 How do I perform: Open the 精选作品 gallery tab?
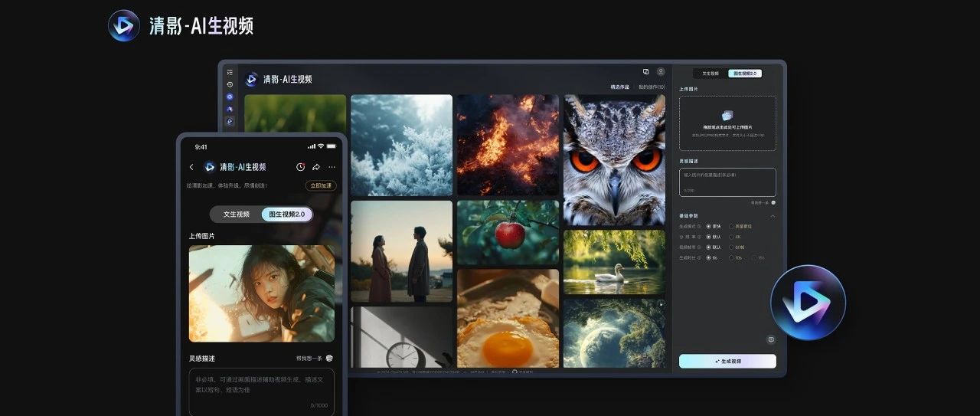coord(619,87)
